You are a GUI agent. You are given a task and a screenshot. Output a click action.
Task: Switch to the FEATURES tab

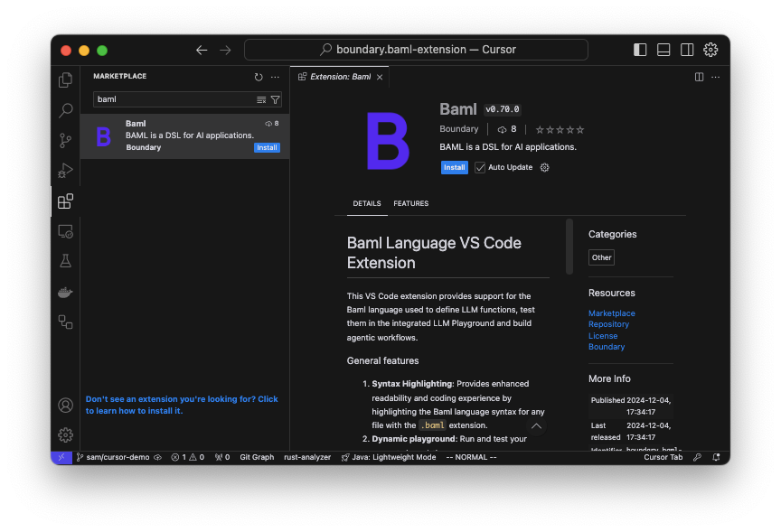pyautogui.click(x=411, y=203)
